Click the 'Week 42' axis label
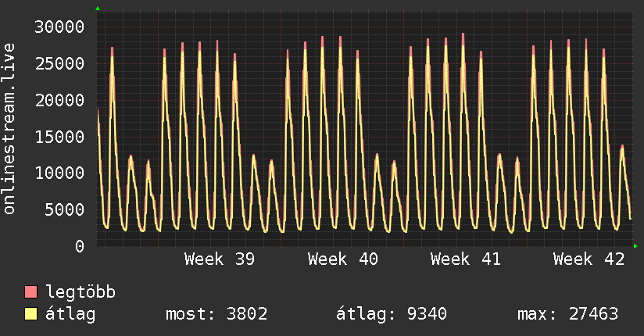The height and width of the screenshot is (336, 644). coord(589,259)
